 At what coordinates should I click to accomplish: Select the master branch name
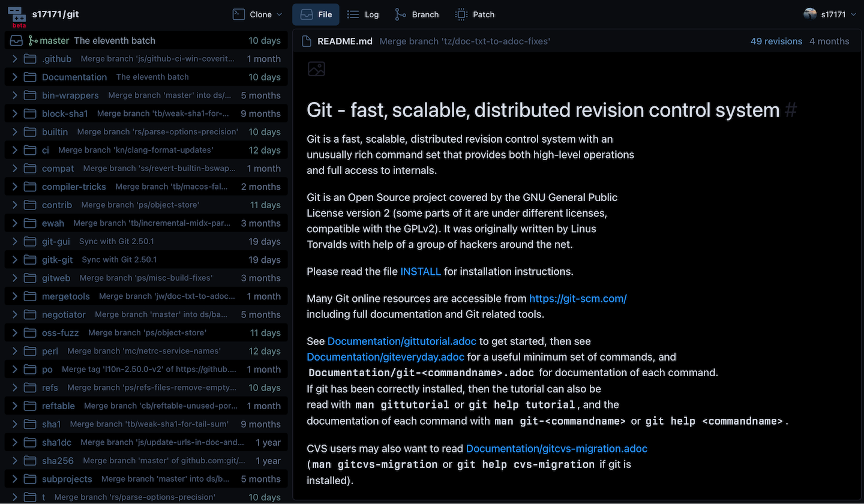coord(55,41)
